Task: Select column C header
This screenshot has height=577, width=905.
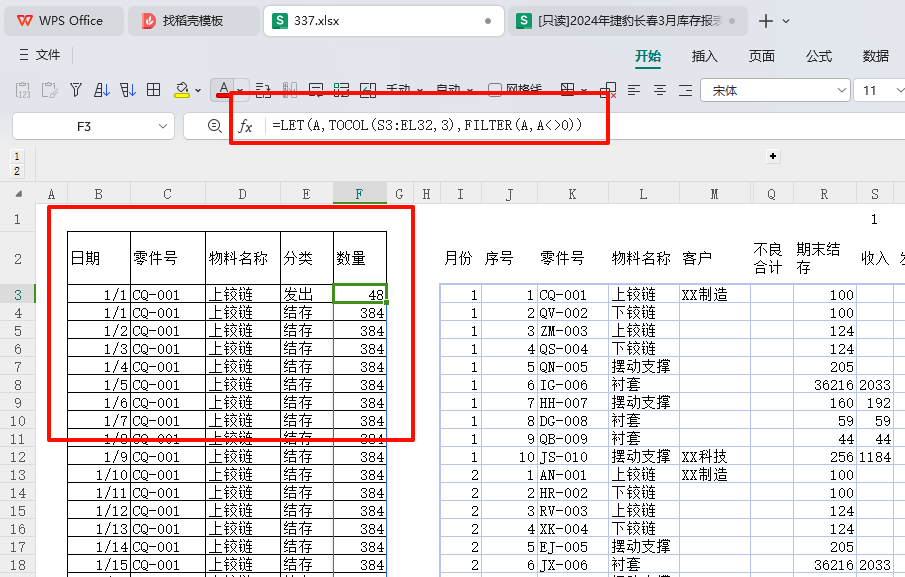Action: 167,194
